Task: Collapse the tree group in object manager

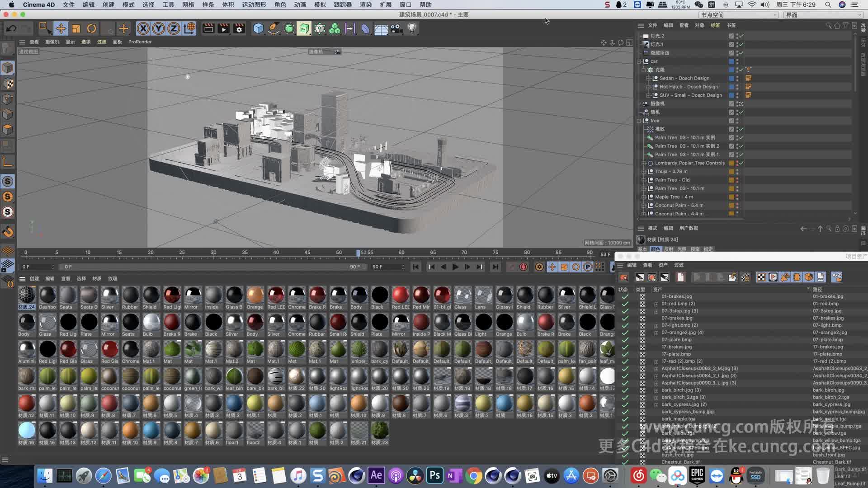Action: click(639, 121)
